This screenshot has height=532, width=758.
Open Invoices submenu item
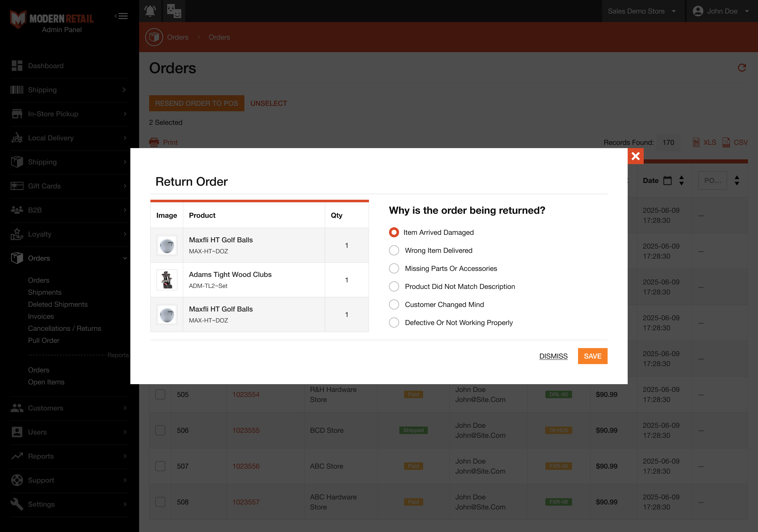coord(41,316)
